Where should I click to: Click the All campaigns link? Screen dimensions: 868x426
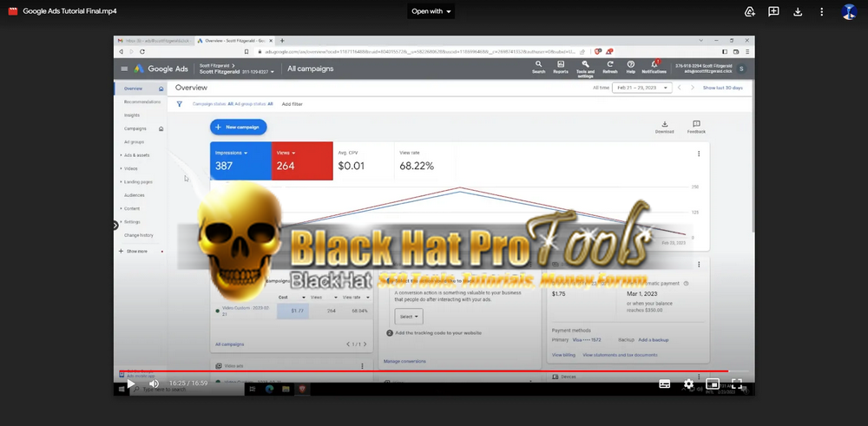[x=229, y=344]
